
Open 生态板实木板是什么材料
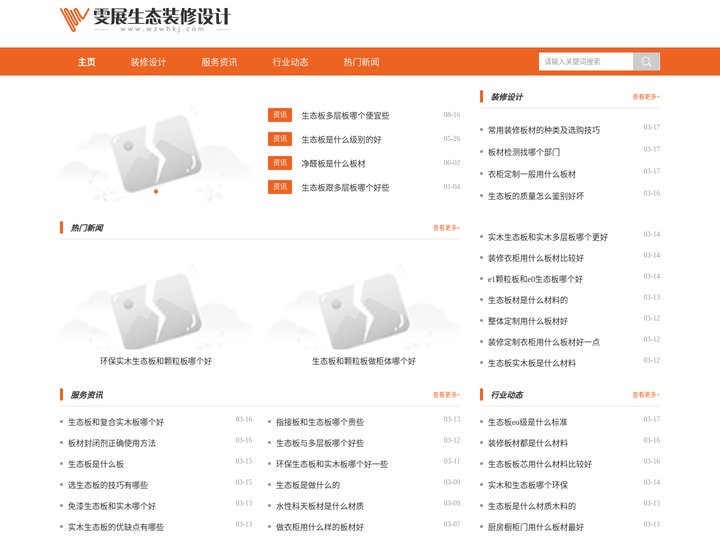[x=532, y=364]
